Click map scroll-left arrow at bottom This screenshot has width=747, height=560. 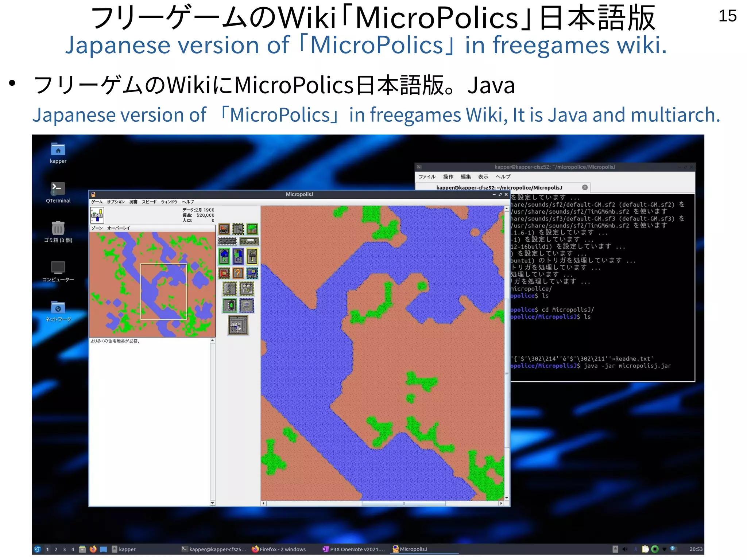pos(264,503)
